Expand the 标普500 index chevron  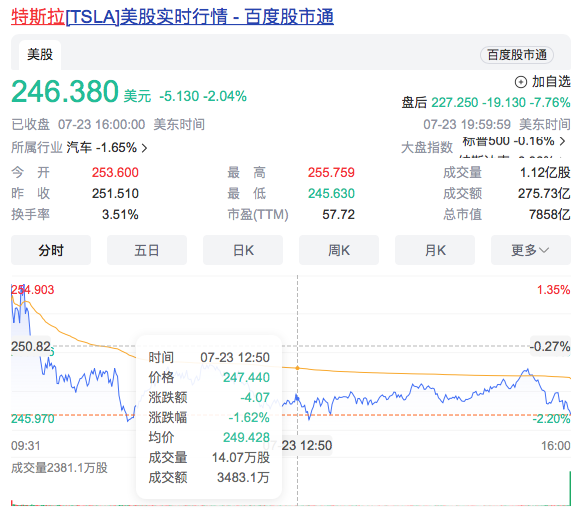click(562, 141)
